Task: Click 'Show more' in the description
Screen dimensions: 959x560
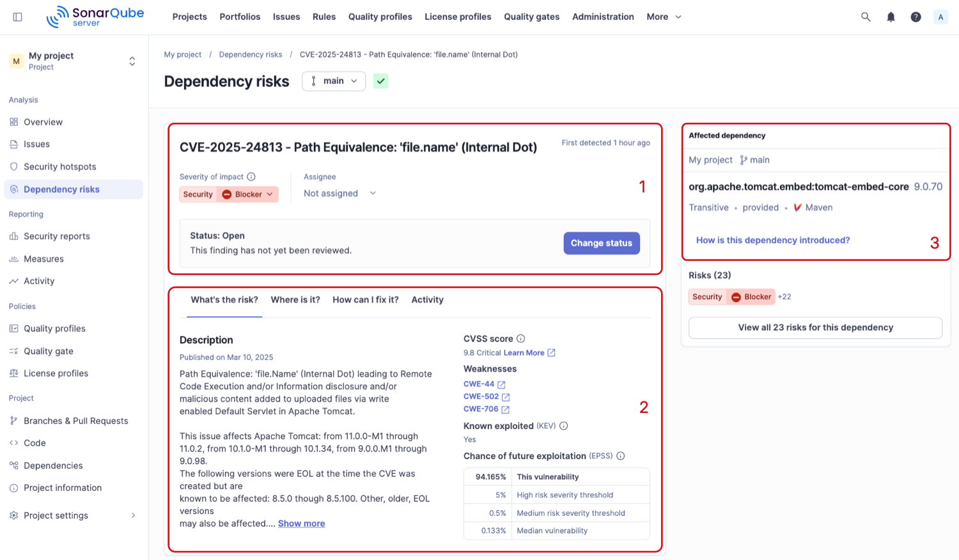Action: [301, 523]
